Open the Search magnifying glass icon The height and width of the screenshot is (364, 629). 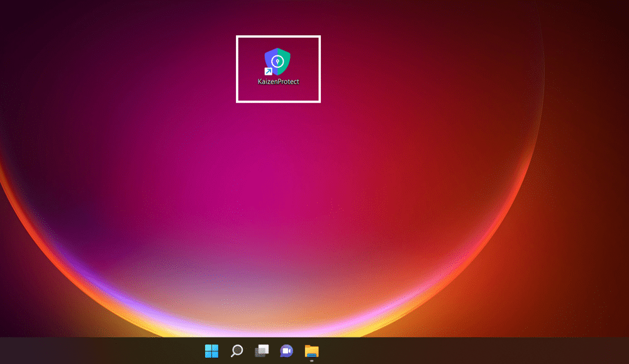pyautogui.click(x=237, y=351)
